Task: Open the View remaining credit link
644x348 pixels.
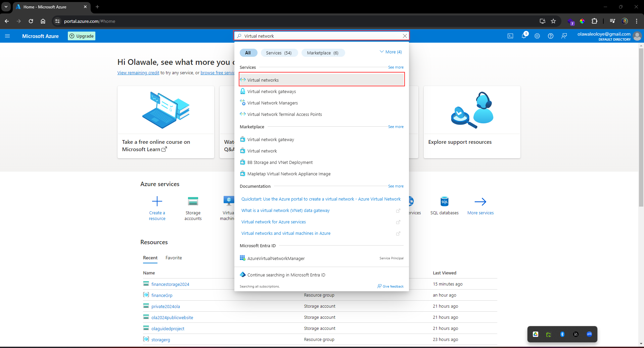Action: (138, 73)
